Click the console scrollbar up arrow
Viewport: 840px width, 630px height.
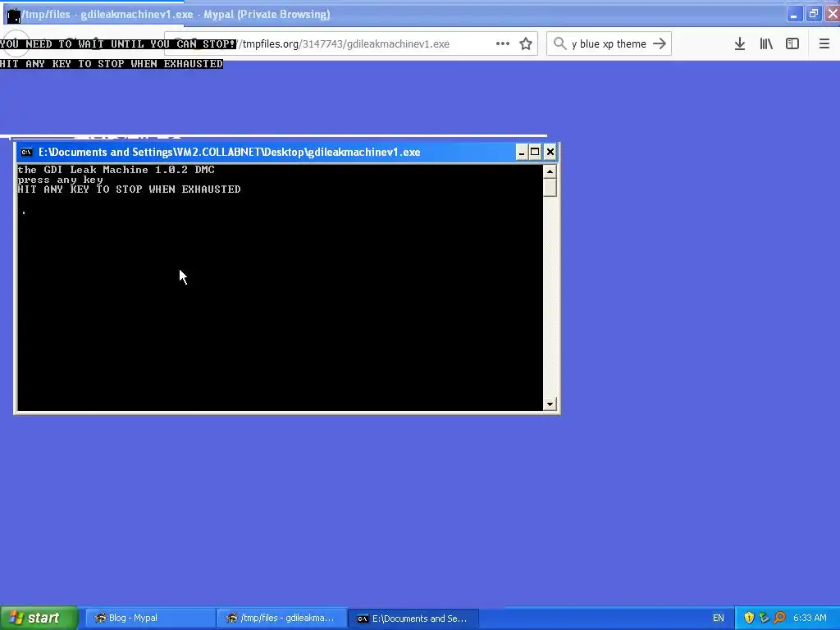[x=550, y=171]
